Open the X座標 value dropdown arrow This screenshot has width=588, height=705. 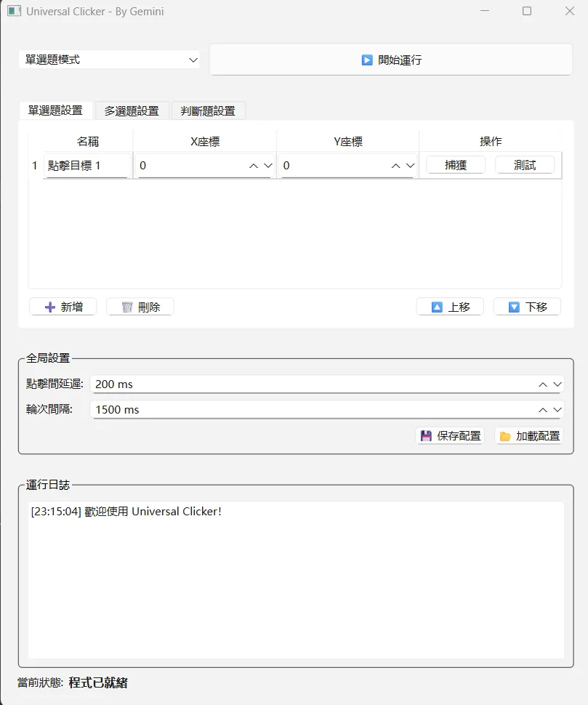pyautogui.click(x=267, y=165)
